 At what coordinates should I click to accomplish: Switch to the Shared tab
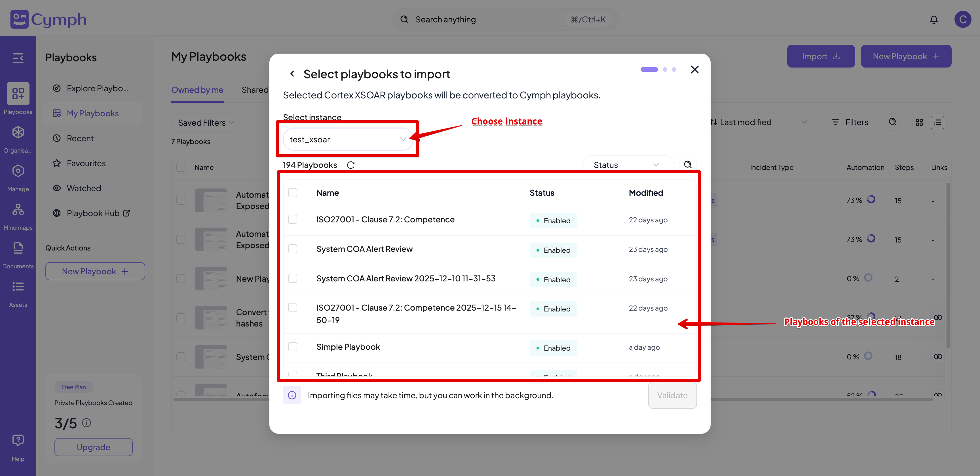coord(255,90)
